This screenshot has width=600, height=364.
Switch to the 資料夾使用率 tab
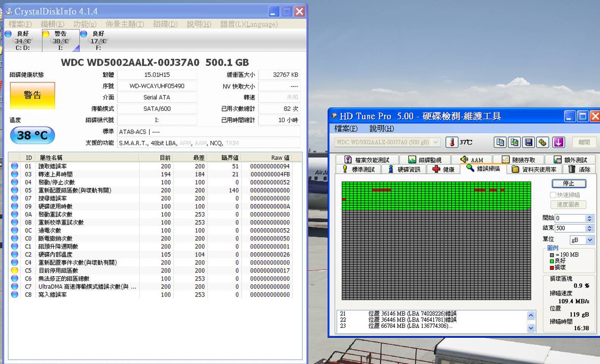point(534,169)
